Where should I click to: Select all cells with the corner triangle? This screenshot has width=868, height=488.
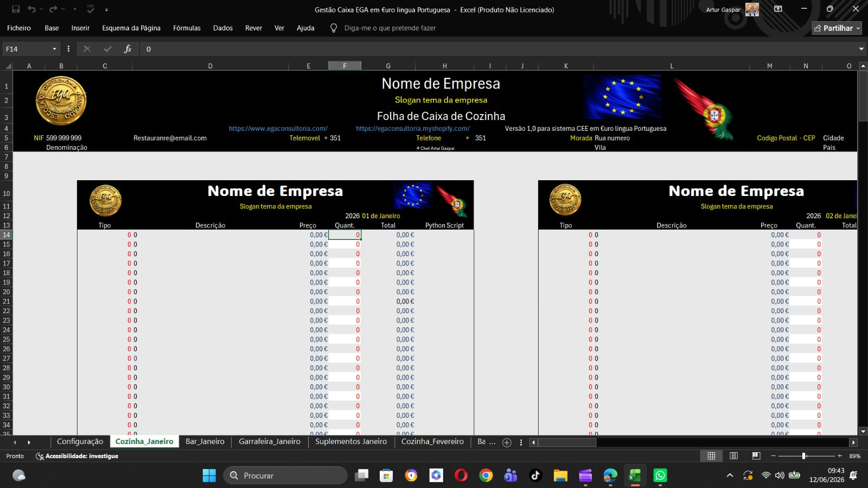pos(8,66)
